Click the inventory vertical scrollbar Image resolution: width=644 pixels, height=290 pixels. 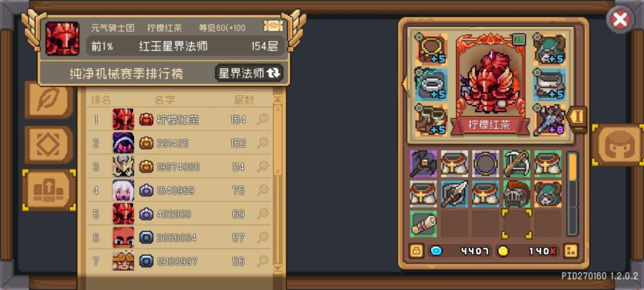tap(572, 193)
